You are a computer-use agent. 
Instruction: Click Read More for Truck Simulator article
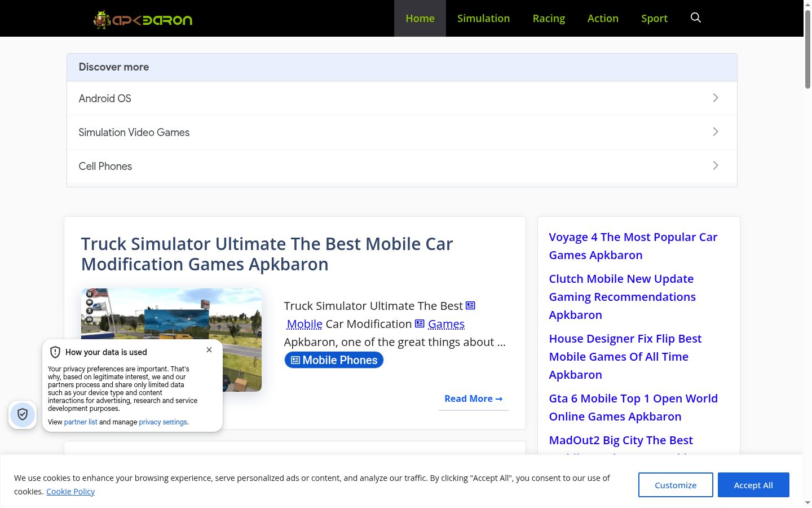474,398
